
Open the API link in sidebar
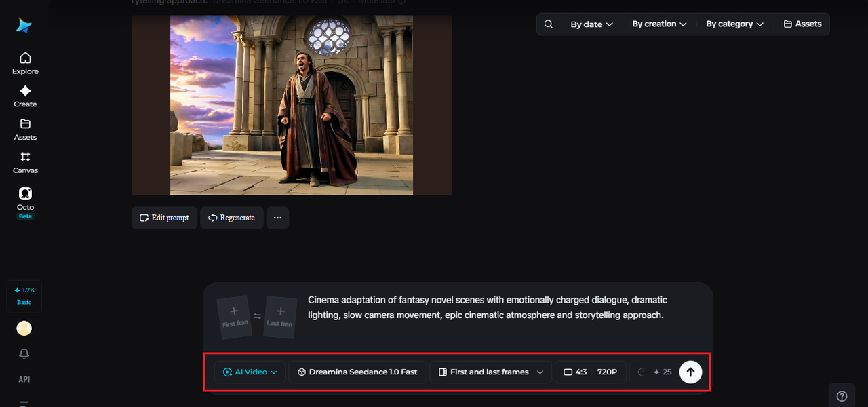[24, 379]
